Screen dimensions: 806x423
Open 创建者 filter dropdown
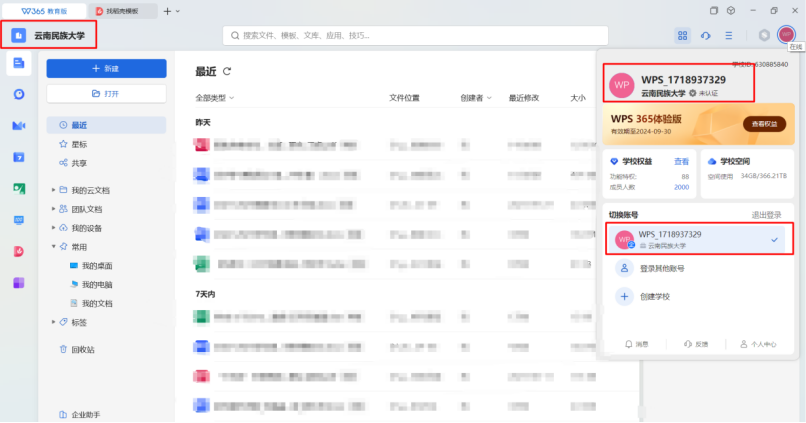pos(475,98)
